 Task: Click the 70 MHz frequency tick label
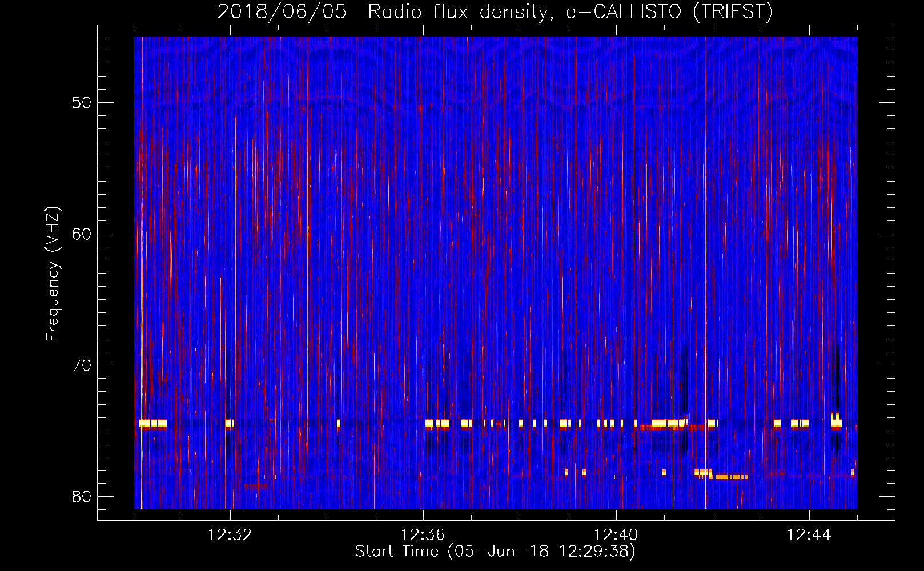[x=82, y=365]
